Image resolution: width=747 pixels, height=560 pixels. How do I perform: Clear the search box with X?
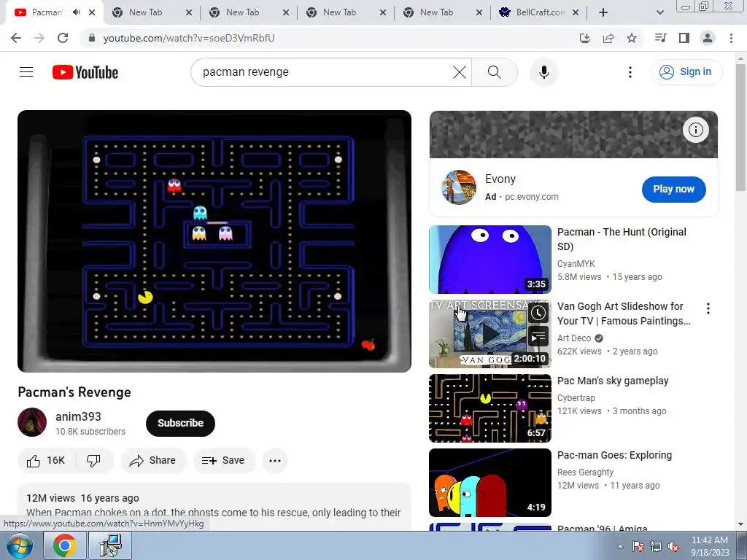coord(460,72)
